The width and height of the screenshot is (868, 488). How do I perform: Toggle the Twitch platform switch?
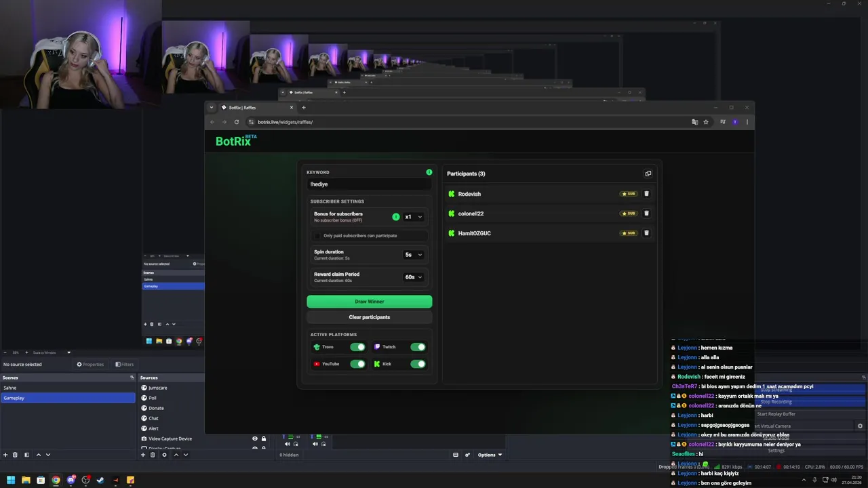coord(418,347)
